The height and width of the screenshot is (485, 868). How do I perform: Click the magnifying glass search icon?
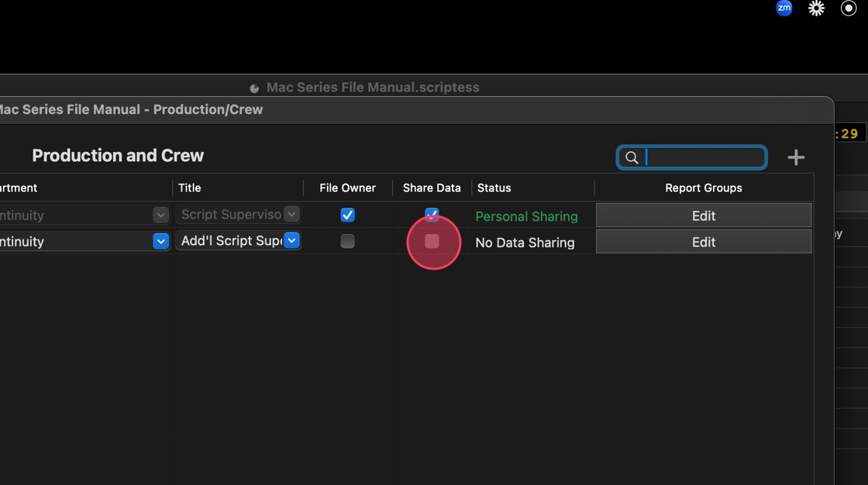click(x=632, y=158)
